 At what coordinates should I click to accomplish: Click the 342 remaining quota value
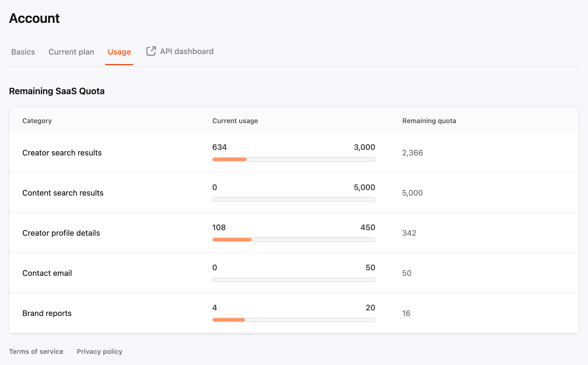tap(409, 233)
